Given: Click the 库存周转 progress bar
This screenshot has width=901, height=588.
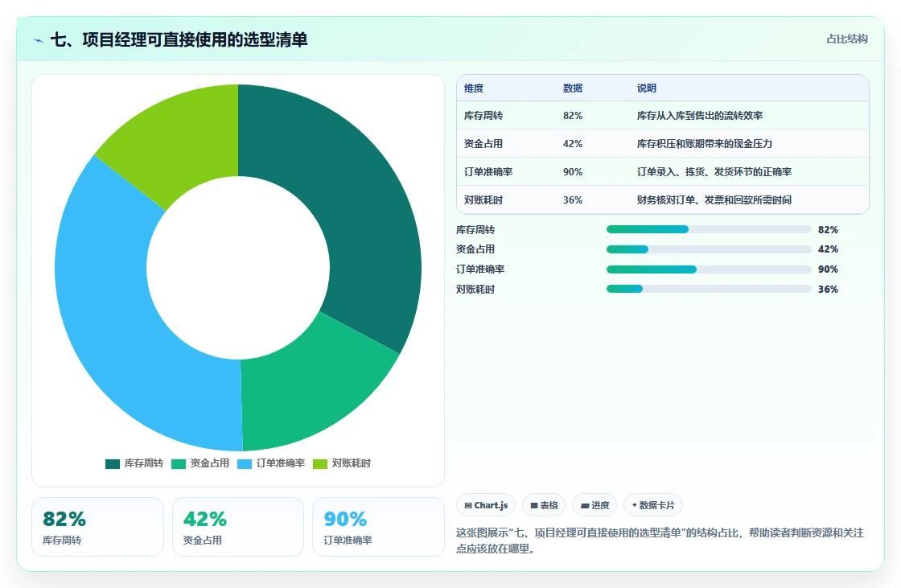Looking at the screenshot, I should click(709, 229).
